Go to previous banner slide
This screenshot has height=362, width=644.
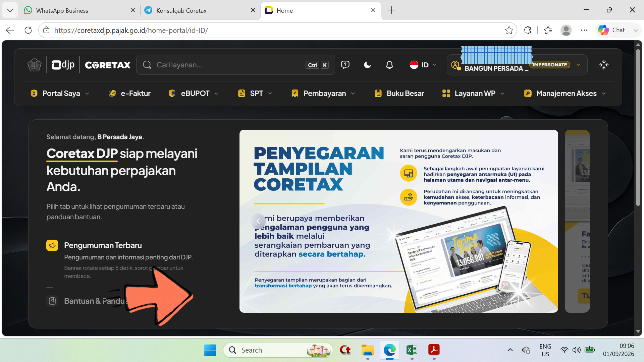(258, 221)
